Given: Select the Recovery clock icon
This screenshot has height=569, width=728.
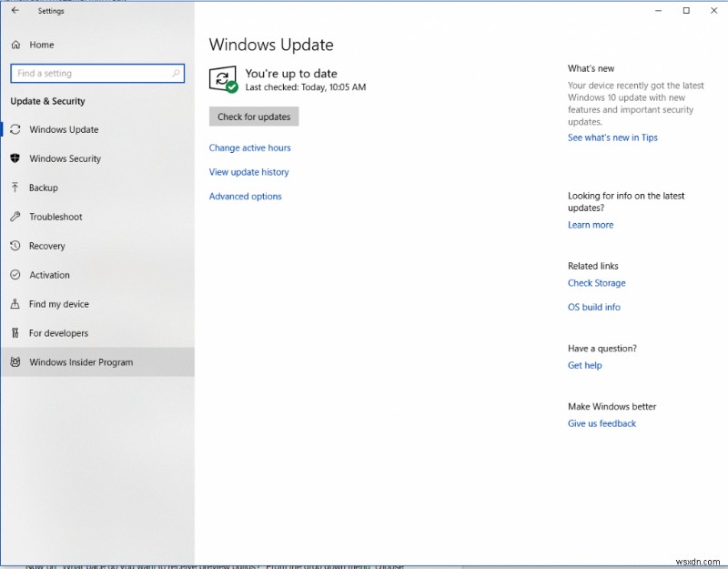Looking at the screenshot, I should pos(15,246).
